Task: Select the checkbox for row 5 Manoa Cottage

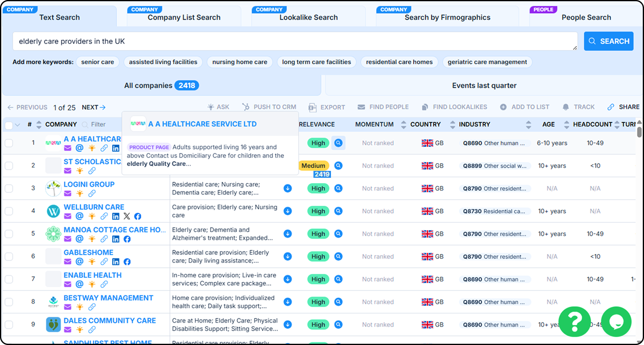Action: 9,234
